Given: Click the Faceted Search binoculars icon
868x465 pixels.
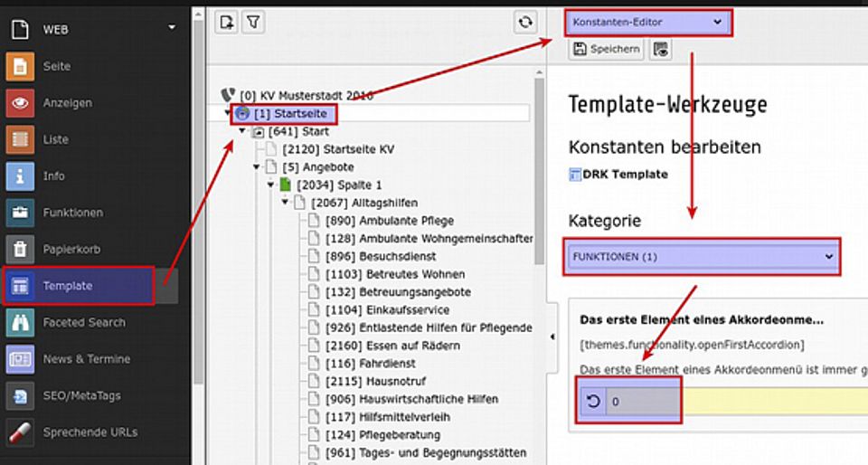Looking at the screenshot, I should (x=20, y=322).
